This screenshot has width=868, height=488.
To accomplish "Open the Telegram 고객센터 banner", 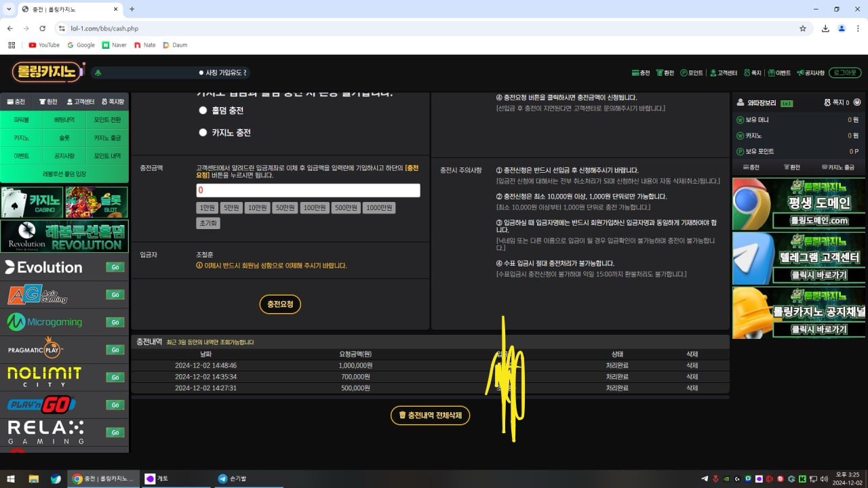I will pos(799,258).
